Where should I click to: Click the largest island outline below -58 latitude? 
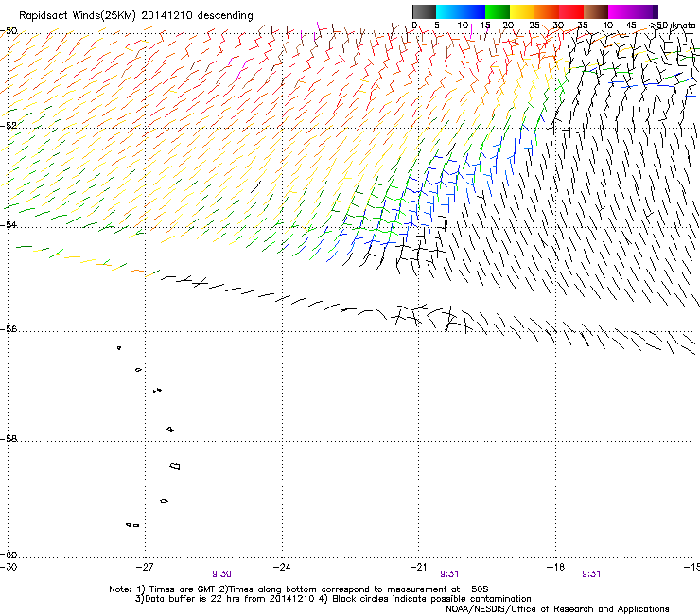pyautogui.click(x=175, y=466)
